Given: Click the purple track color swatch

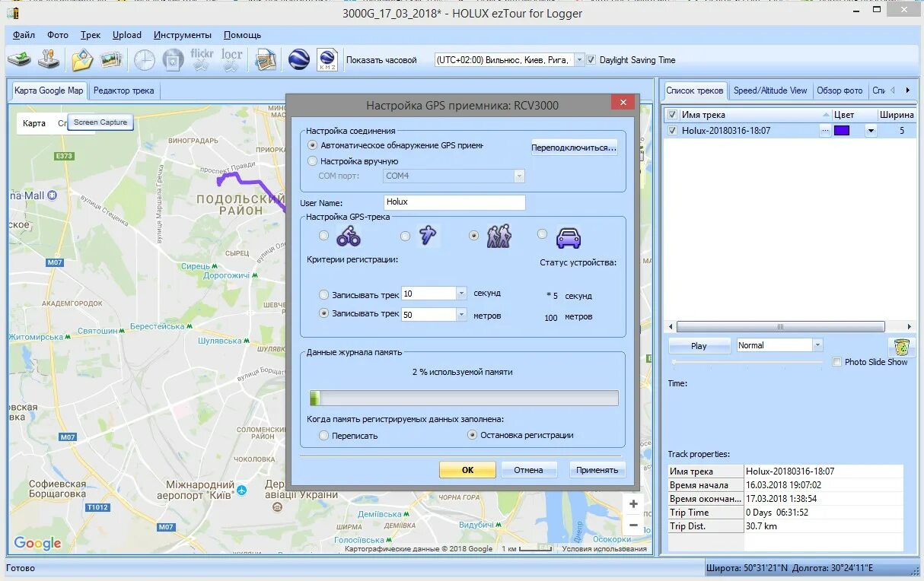Looking at the screenshot, I should pyautogui.click(x=842, y=131).
